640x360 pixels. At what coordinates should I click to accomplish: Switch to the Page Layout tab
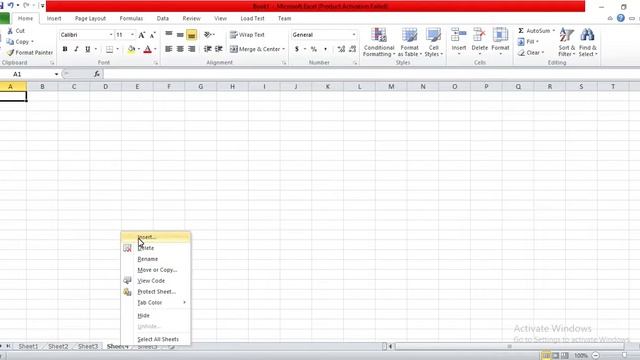pyautogui.click(x=90, y=19)
